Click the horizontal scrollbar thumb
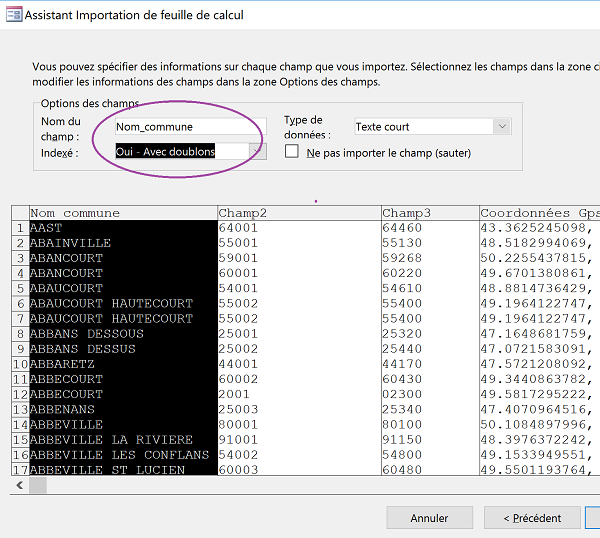The height and width of the screenshot is (538, 600). [38, 486]
